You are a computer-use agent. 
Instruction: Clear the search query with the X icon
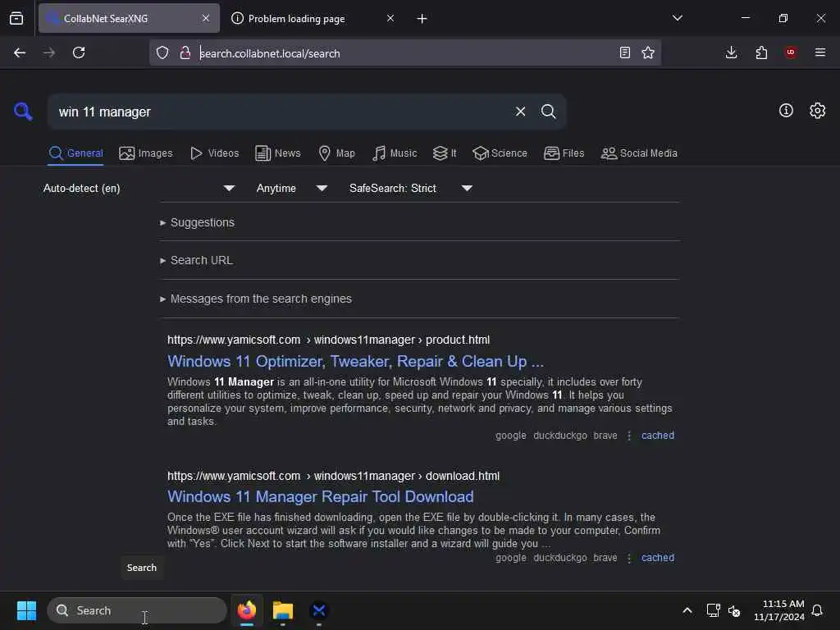520,112
